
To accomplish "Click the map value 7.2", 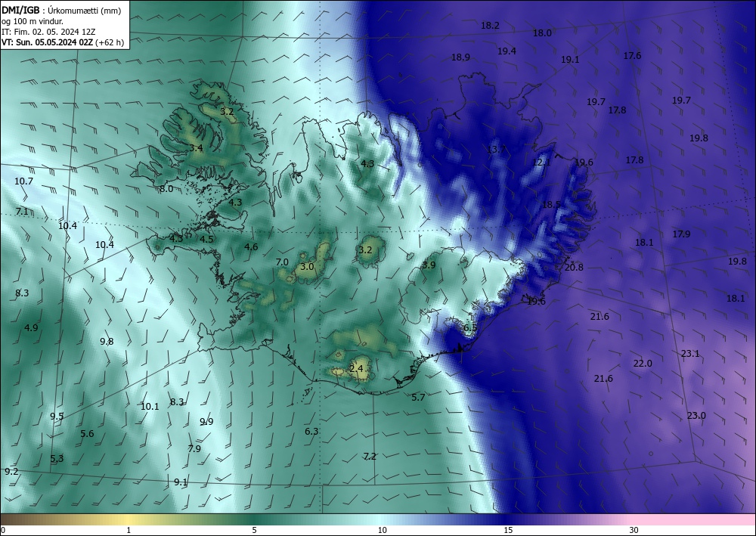I will 370,456.
